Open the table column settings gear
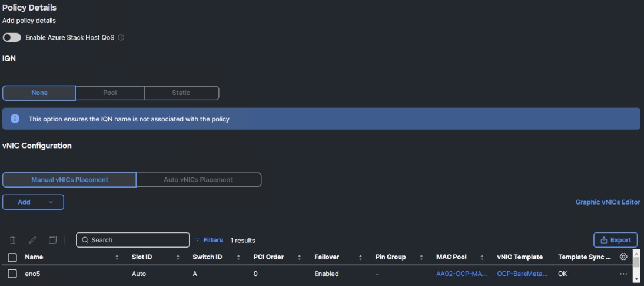 pyautogui.click(x=623, y=257)
